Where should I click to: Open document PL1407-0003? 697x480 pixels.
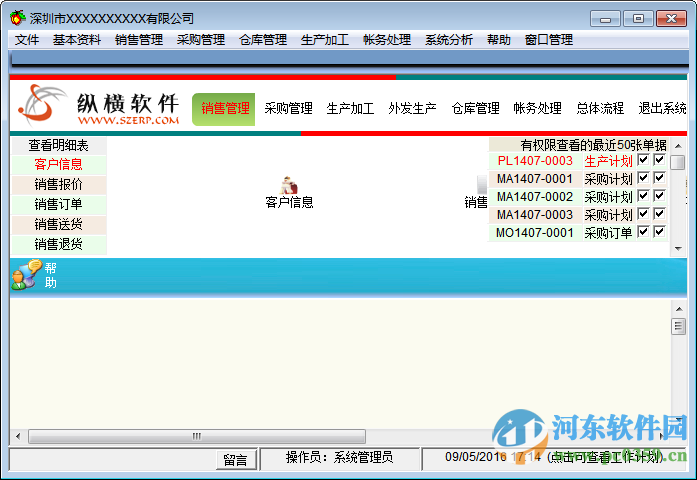tap(535, 161)
